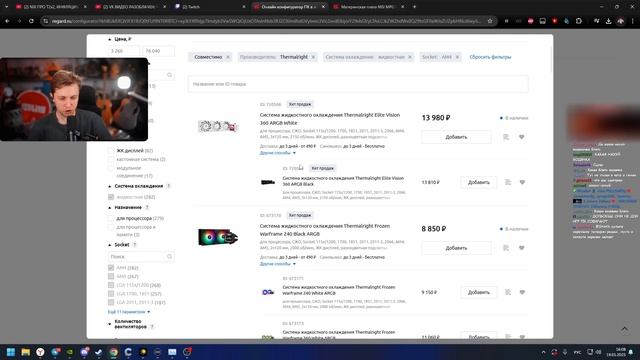Remove the Thermalright manufacturer filter chip

(x=313, y=57)
